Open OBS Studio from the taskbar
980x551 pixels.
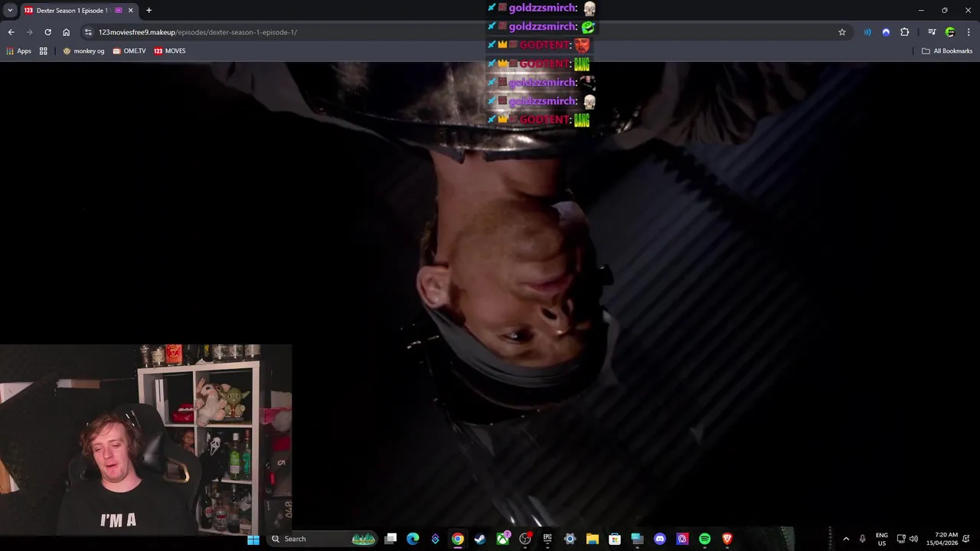click(x=525, y=539)
